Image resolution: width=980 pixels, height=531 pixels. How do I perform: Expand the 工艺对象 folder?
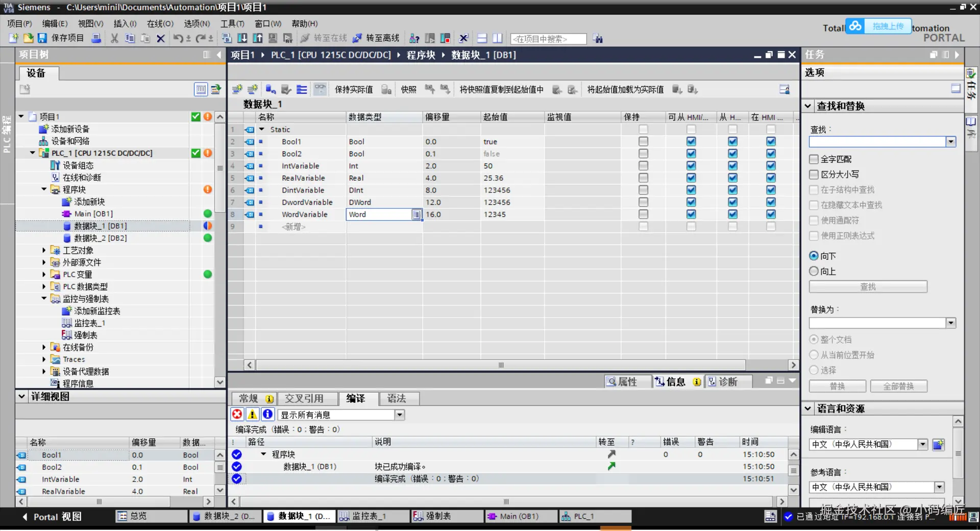pos(44,250)
